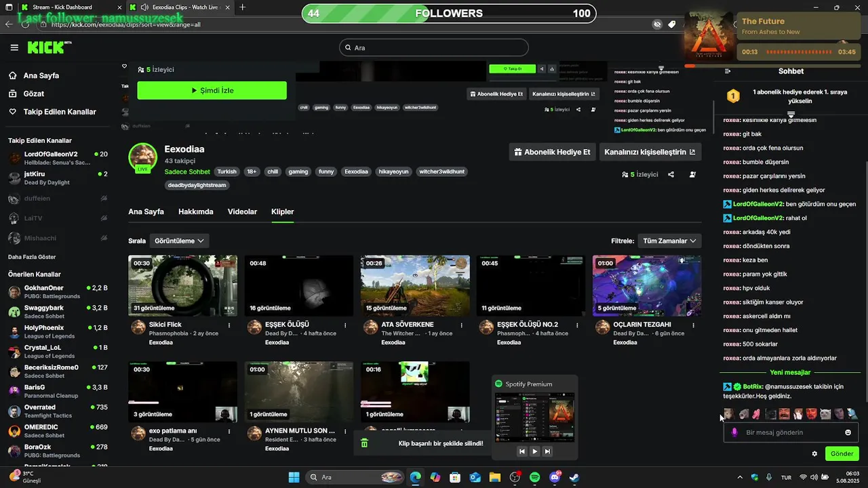868x488 pixels.
Task: Open three-dot menu for ATA SÖVERKENE clip
Action: tap(461, 325)
